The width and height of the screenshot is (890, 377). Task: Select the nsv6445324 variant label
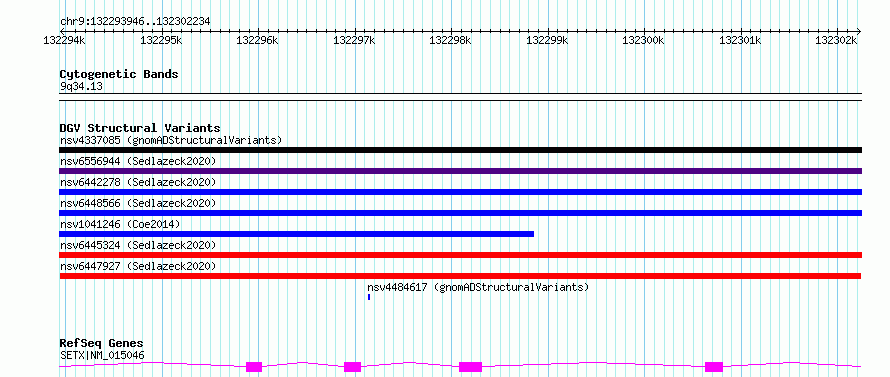click(138, 245)
